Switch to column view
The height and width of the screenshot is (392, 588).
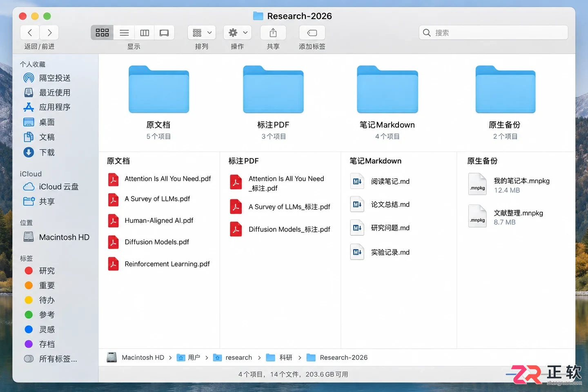pos(145,33)
